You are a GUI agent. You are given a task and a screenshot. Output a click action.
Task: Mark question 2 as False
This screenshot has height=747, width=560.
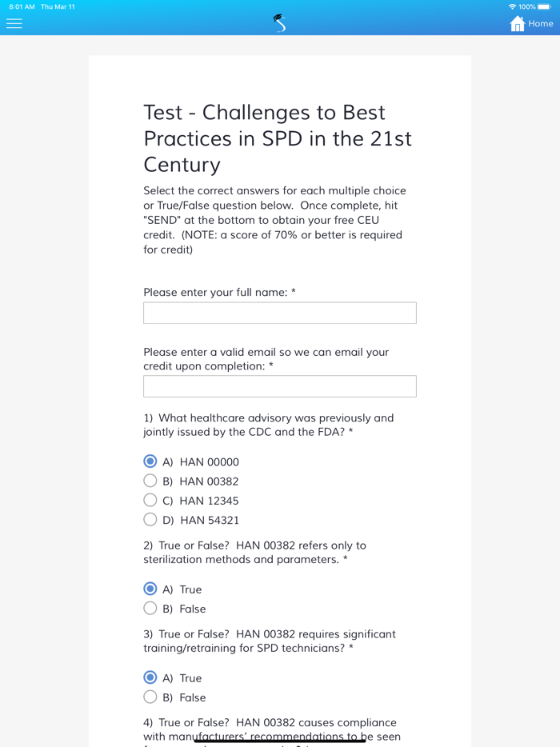(x=150, y=608)
